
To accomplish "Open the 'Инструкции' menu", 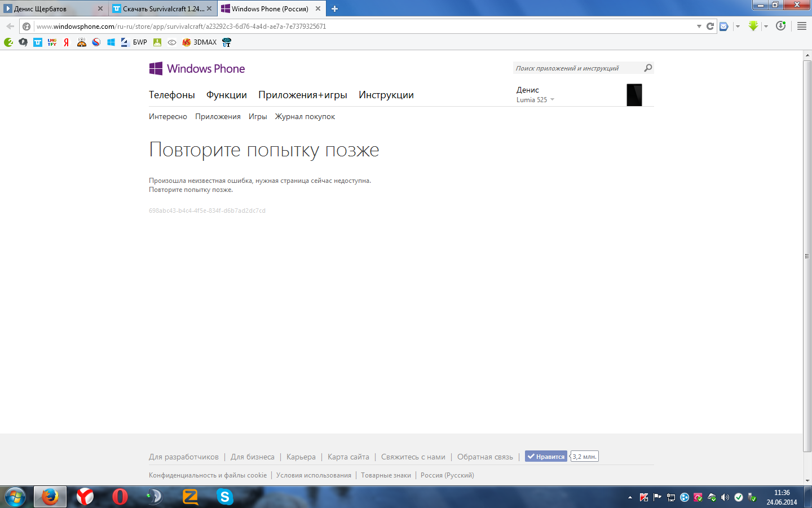I will coord(386,95).
